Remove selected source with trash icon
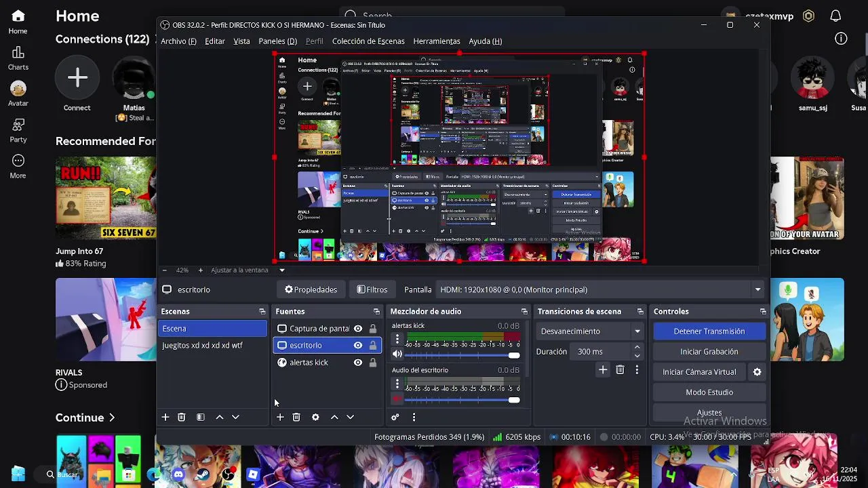 click(x=296, y=418)
